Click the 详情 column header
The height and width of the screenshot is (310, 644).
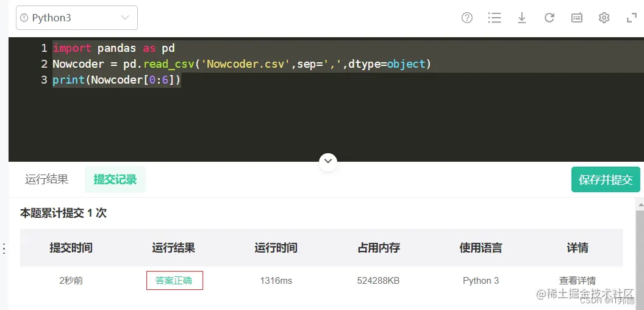click(578, 248)
